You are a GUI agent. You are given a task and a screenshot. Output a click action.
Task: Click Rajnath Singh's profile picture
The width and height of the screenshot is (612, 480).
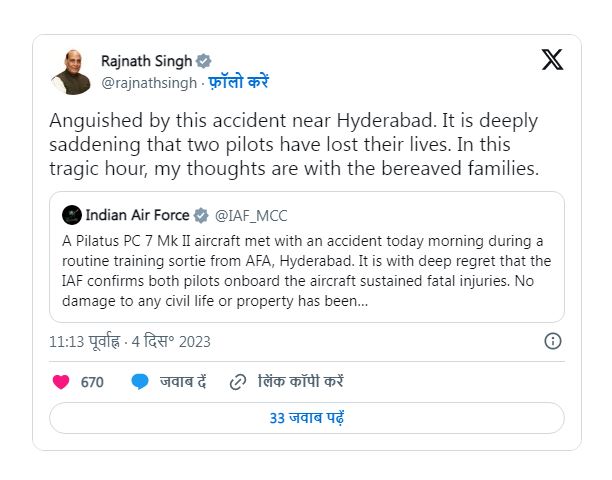tap(71, 71)
